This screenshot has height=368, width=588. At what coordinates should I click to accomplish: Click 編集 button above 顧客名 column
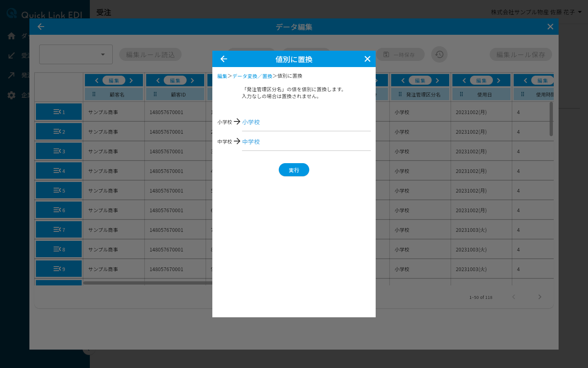coord(114,81)
